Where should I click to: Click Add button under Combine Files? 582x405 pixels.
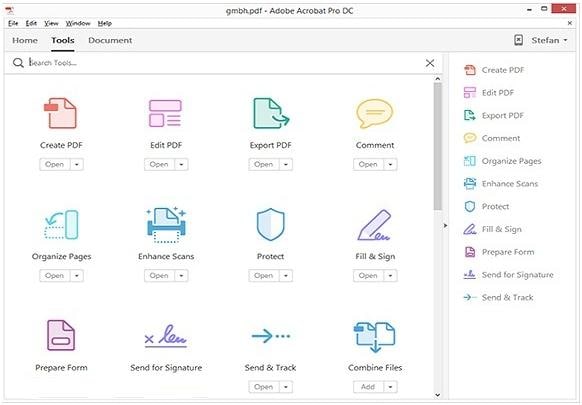tap(368, 387)
